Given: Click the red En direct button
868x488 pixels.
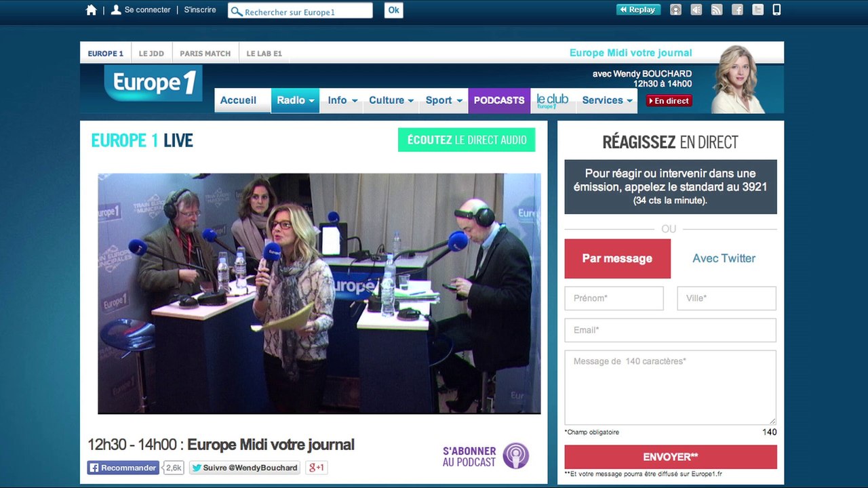Looking at the screenshot, I should [x=669, y=101].
